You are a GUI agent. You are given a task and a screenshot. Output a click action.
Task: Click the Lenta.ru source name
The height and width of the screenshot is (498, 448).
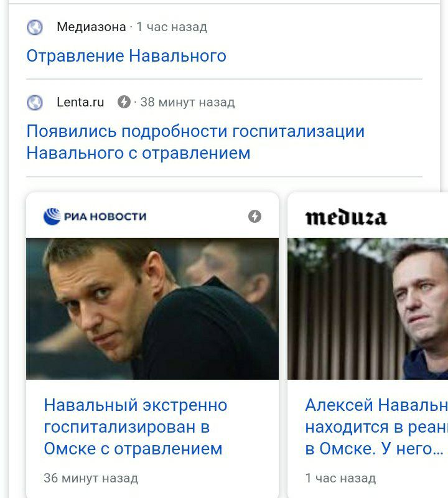(x=80, y=102)
